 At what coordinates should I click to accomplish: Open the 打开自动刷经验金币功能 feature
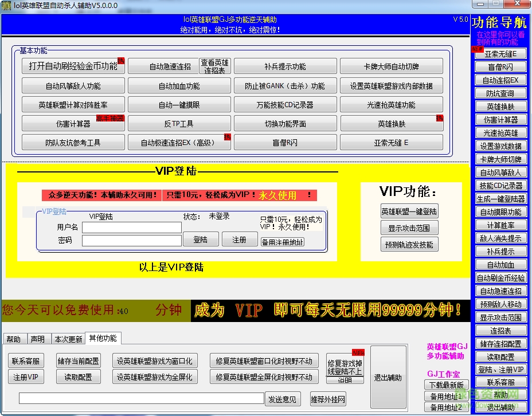coord(73,66)
